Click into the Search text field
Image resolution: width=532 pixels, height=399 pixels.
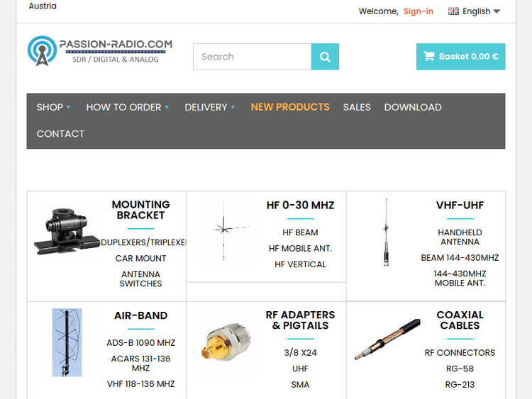click(x=252, y=57)
